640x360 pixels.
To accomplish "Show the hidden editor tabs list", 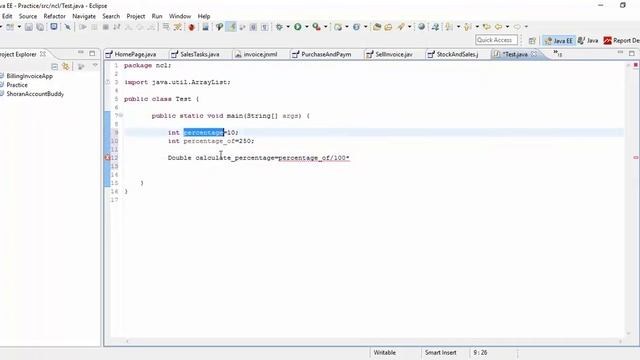I will [x=558, y=53].
